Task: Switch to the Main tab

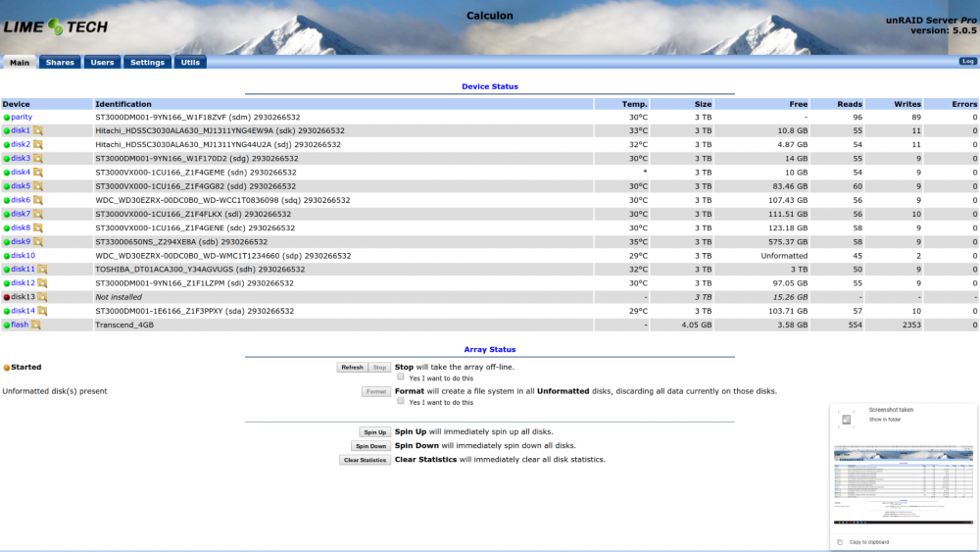Action: pyautogui.click(x=20, y=63)
